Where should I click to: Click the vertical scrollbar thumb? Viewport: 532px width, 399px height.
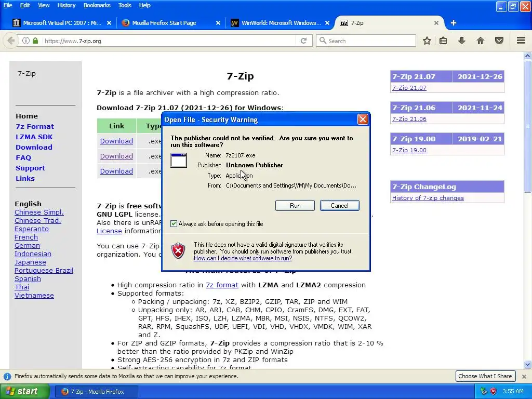pos(527,126)
